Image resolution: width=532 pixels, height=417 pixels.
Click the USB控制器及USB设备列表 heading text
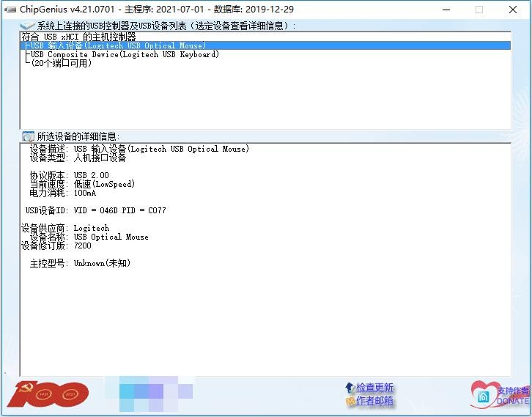tap(166, 26)
